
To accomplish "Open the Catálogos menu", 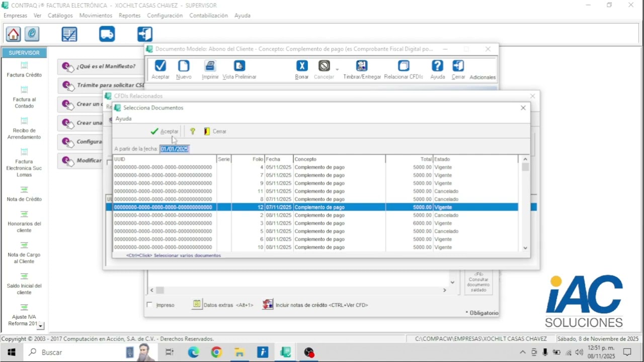I will click(60, 16).
